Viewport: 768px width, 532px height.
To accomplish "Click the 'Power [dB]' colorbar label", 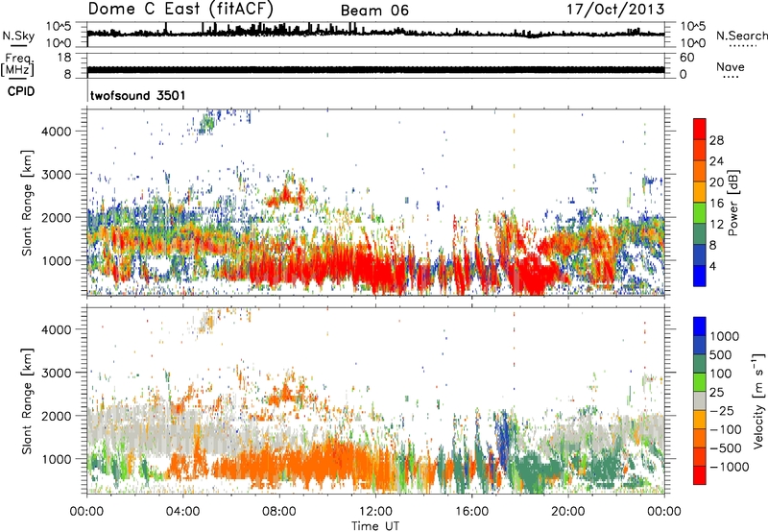I will click(732, 203).
